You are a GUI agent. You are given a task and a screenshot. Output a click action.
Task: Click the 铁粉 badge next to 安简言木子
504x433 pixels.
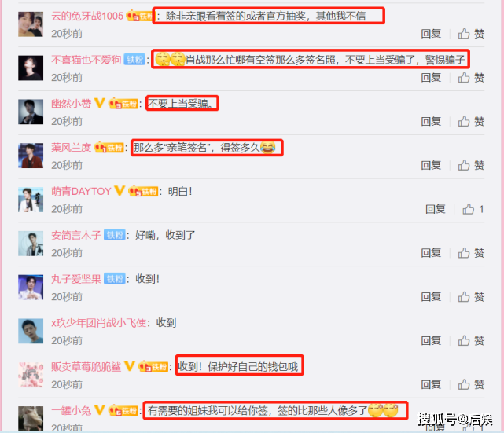coord(115,235)
